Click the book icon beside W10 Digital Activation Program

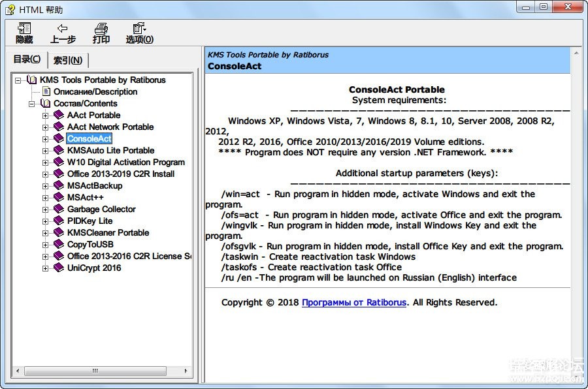tap(59, 163)
